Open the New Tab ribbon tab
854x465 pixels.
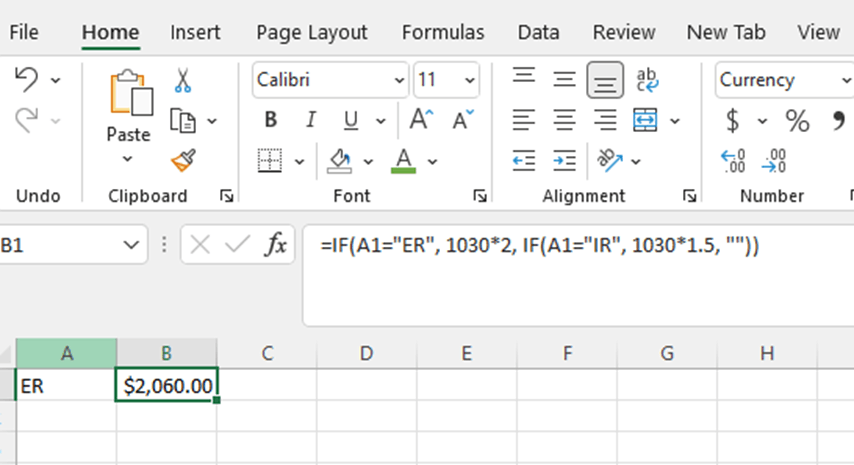(x=726, y=32)
